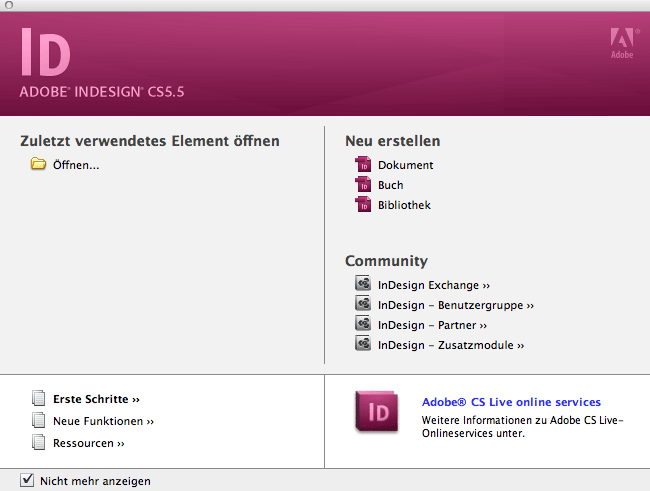The image size is (650, 491).
Task: Open the Neue Funktionen link
Action: [x=103, y=421]
